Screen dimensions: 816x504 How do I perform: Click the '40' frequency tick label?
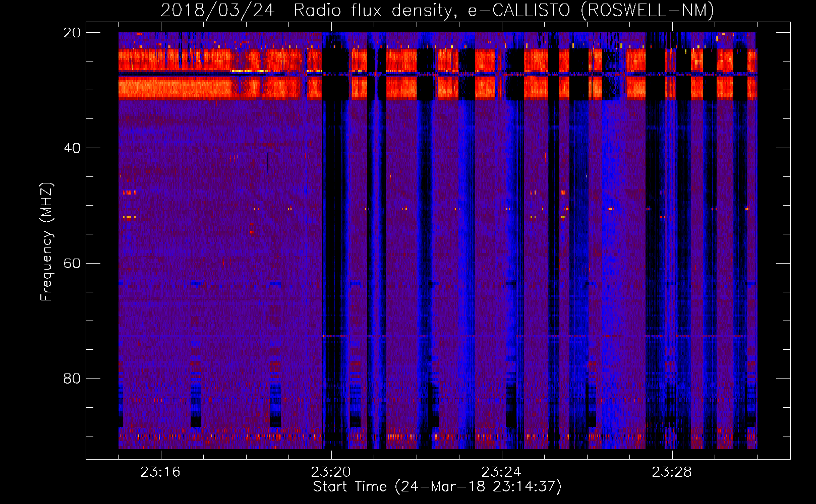pos(72,148)
